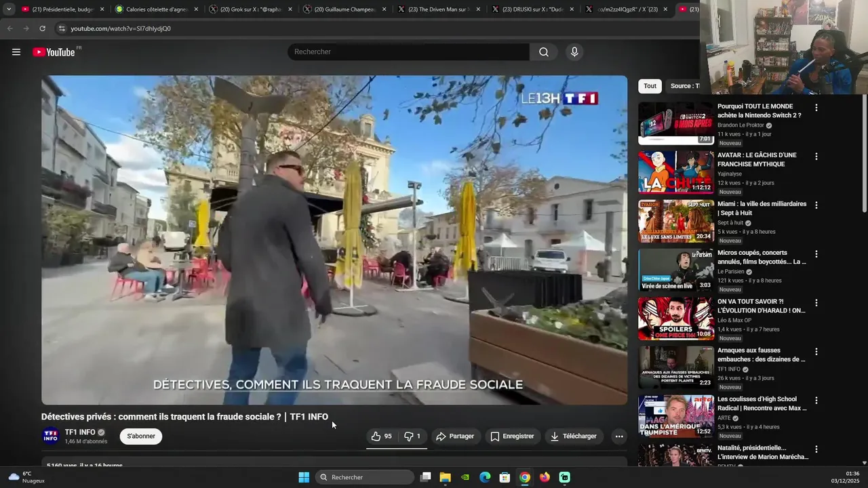Switch to the 'DRUSKI sur X' tab
This screenshot has width=868, height=488.
click(533, 9)
